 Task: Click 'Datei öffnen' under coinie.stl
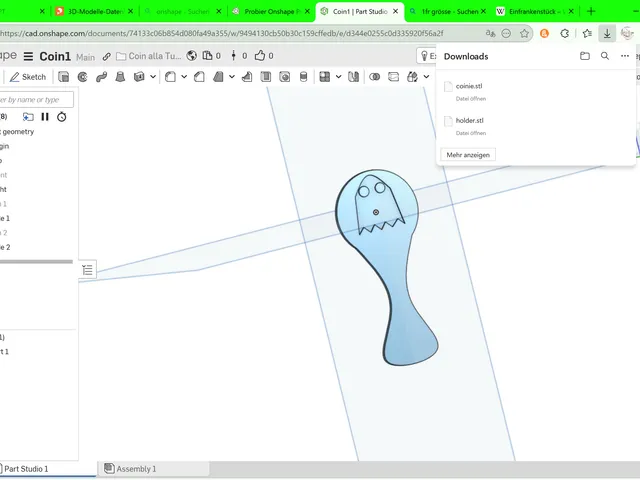(471, 99)
